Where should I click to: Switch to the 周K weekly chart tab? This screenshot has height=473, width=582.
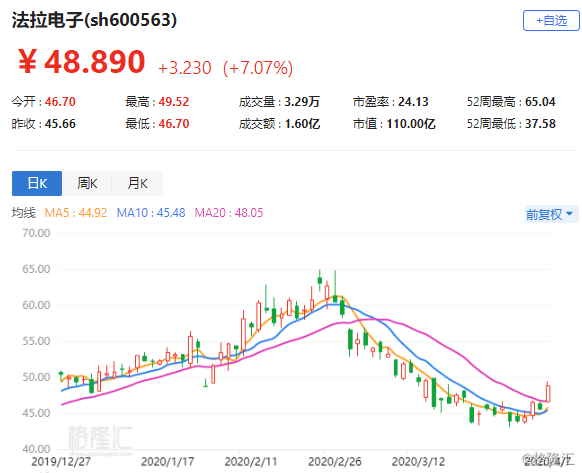tap(87, 183)
